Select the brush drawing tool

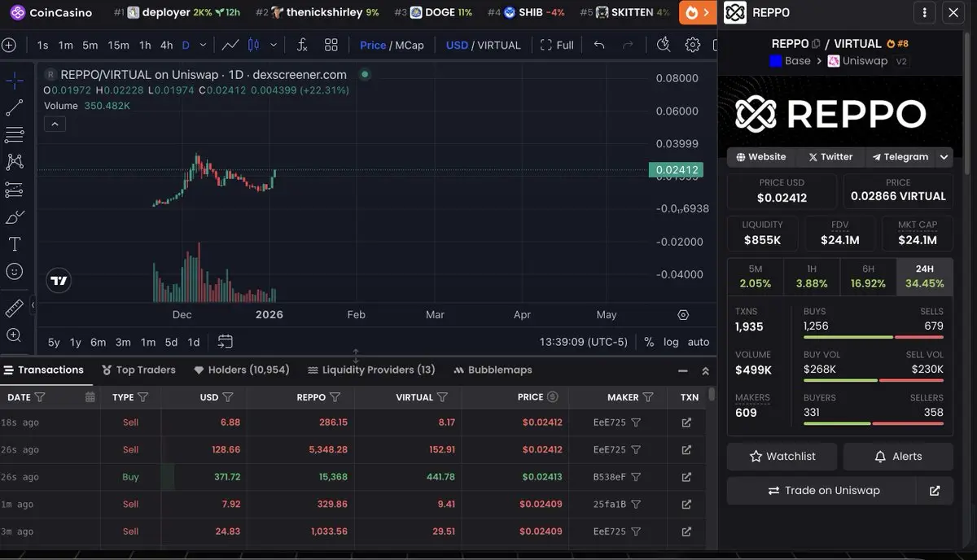pyautogui.click(x=15, y=217)
